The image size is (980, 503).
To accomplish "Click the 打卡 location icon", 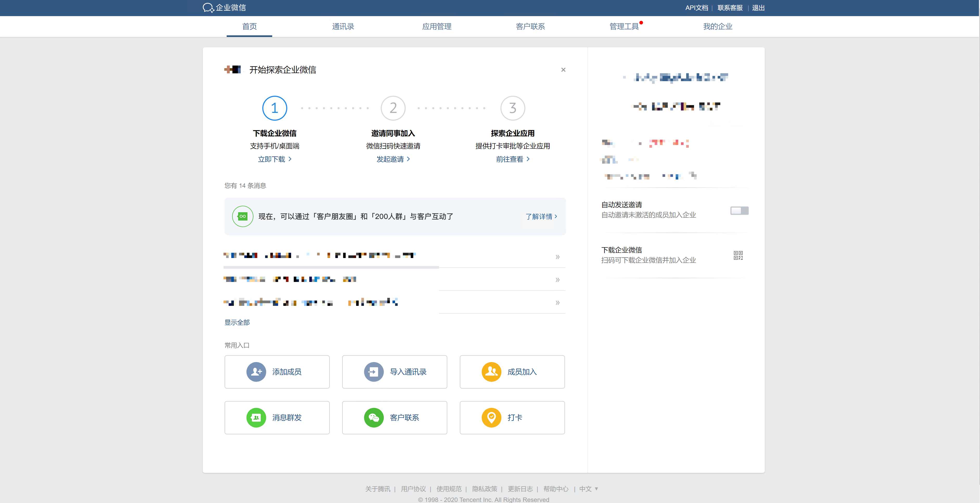I will coord(492,417).
